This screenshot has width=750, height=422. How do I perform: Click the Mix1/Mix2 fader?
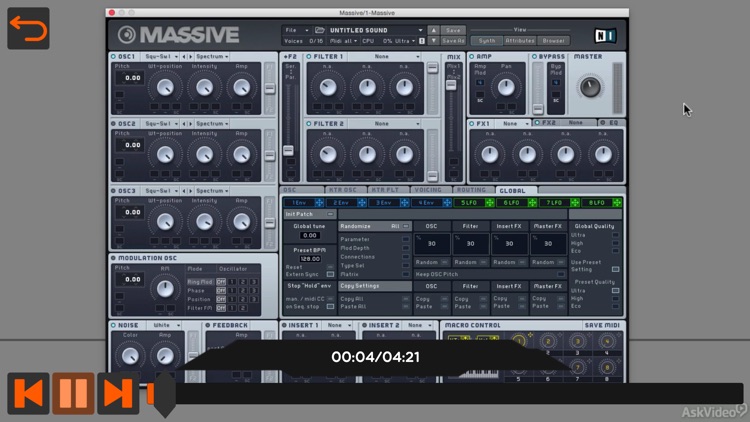(x=451, y=85)
